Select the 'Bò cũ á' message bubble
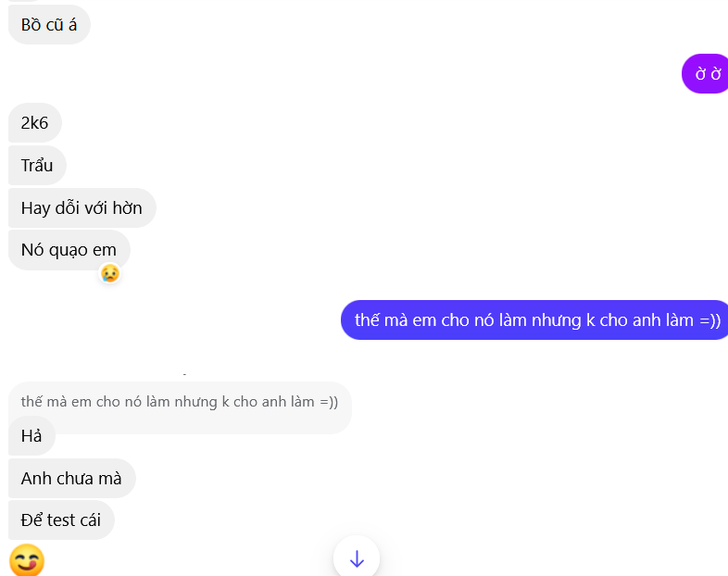 49,25
